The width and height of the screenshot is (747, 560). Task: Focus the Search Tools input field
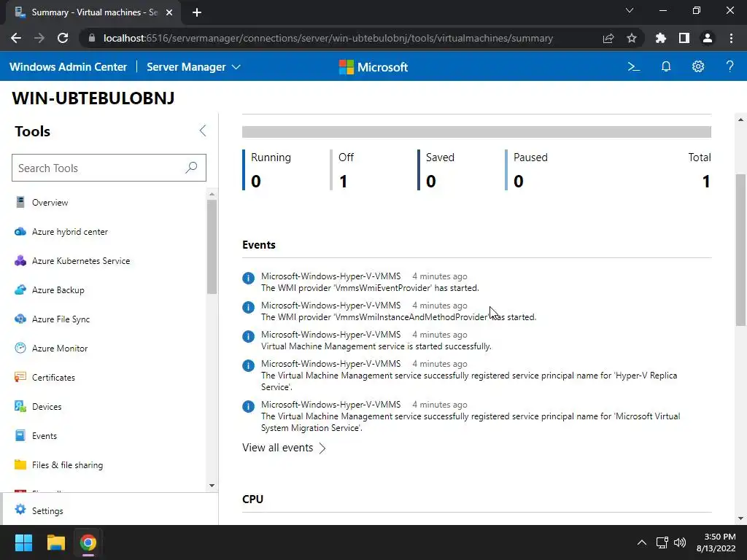click(x=109, y=168)
